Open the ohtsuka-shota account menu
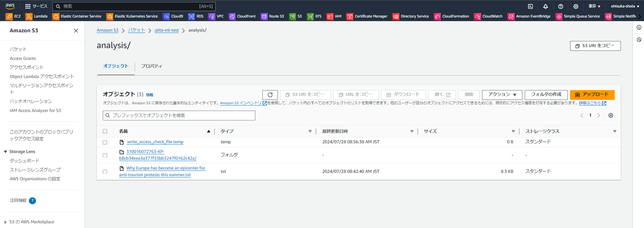The width and height of the screenshot is (644, 228). coord(625,6)
